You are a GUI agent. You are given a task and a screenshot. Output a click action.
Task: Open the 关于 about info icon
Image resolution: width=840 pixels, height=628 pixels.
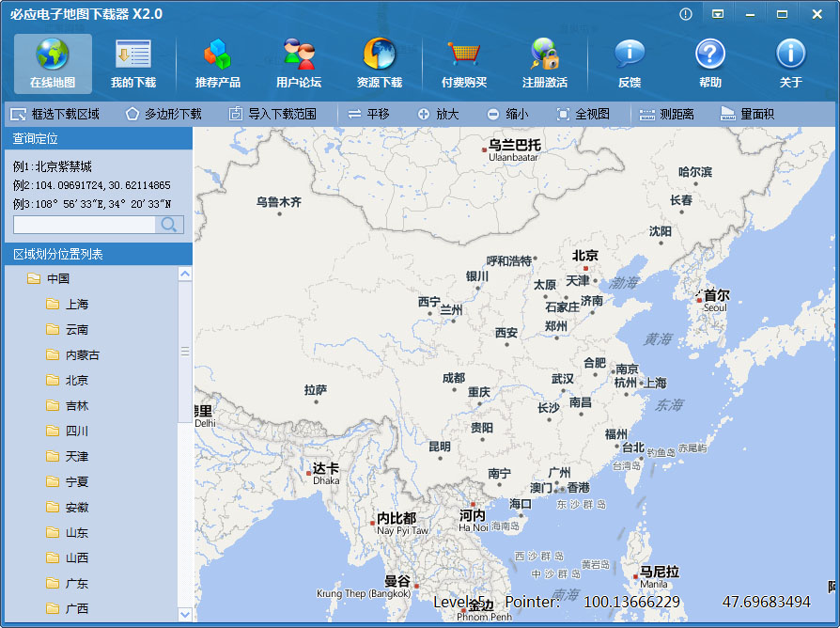(791, 63)
